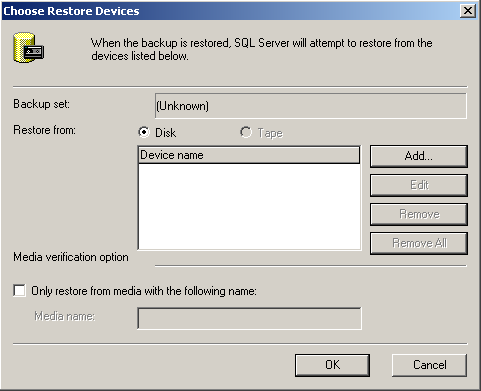The image size is (481, 391).
Task: Click the Add... button
Action: pyautogui.click(x=419, y=156)
